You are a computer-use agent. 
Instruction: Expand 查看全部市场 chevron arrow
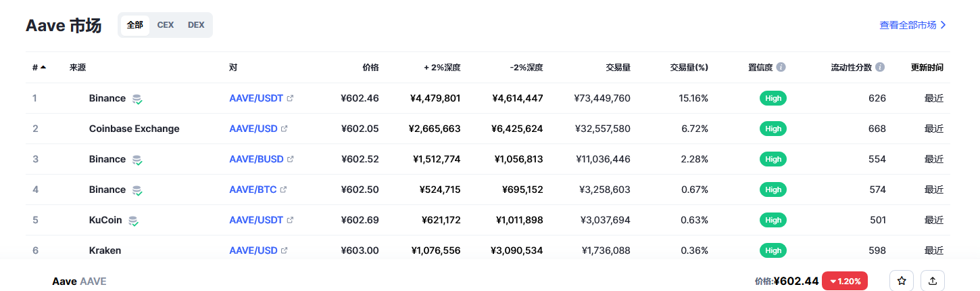click(x=944, y=25)
